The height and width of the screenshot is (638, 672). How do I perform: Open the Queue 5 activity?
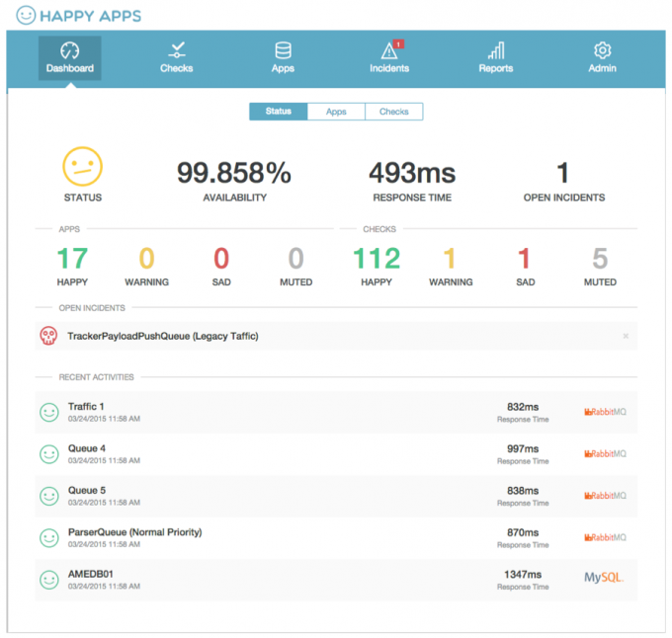pos(336,496)
